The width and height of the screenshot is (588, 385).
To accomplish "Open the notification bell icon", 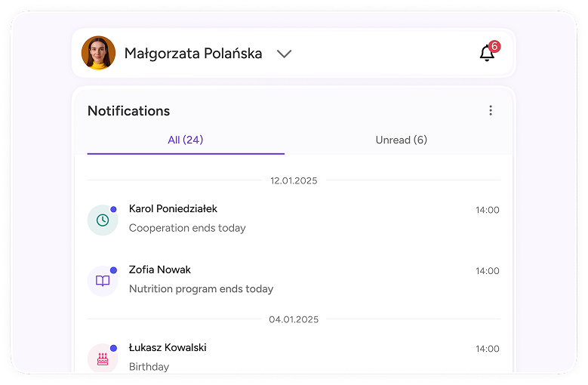I will point(487,54).
